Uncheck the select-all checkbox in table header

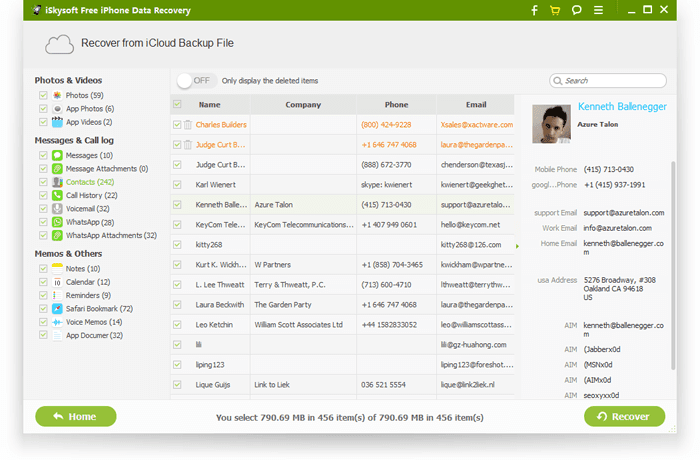(x=177, y=104)
